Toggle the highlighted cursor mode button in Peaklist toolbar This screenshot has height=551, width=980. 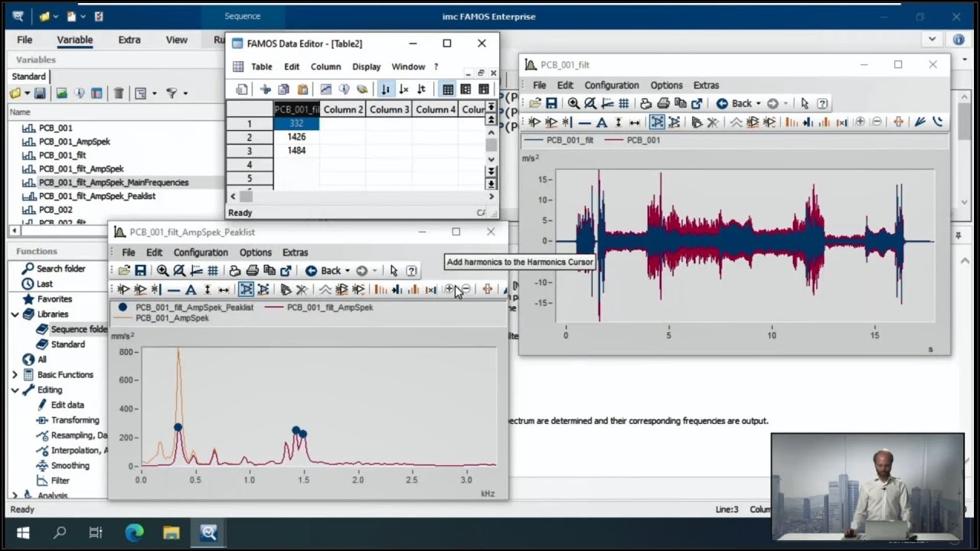click(x=246, y=289)
